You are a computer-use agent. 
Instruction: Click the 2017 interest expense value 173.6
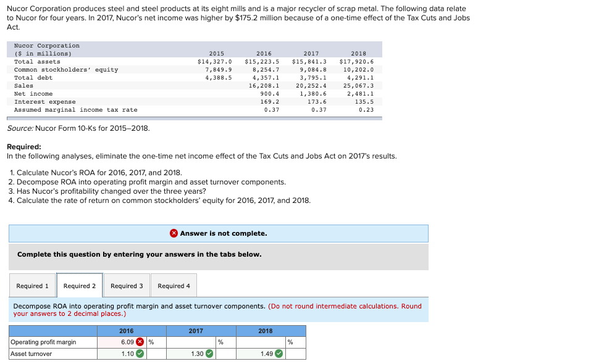(x=317, y=102)
